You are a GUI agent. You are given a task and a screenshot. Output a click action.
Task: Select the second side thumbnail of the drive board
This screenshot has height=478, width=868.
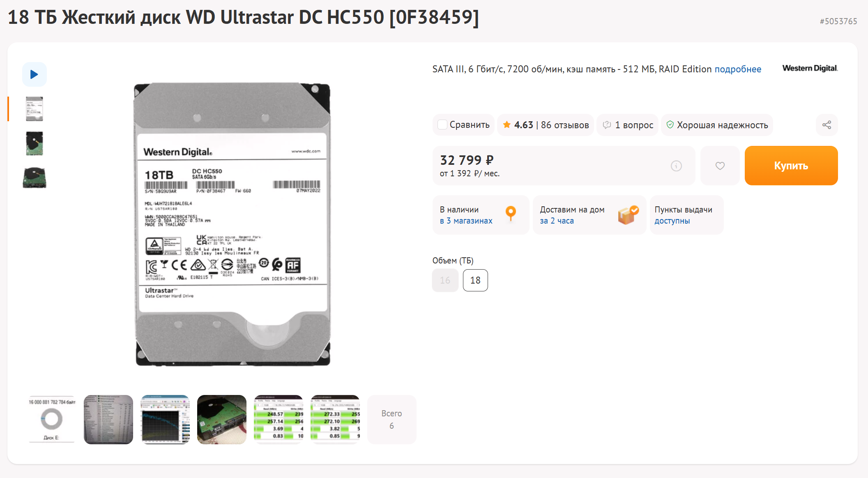pos(35,143)
